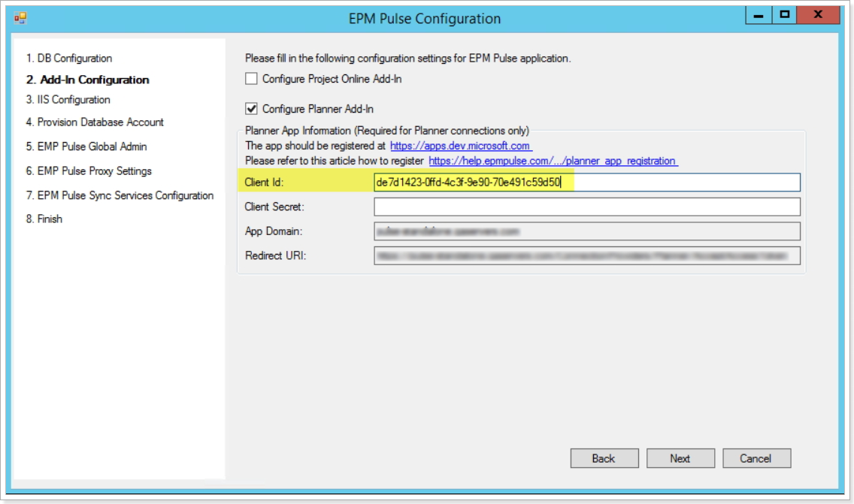The height and width of the screenshot is (504, 854).
Task: Select step 3. IIS Configuration
Action: 68,100
